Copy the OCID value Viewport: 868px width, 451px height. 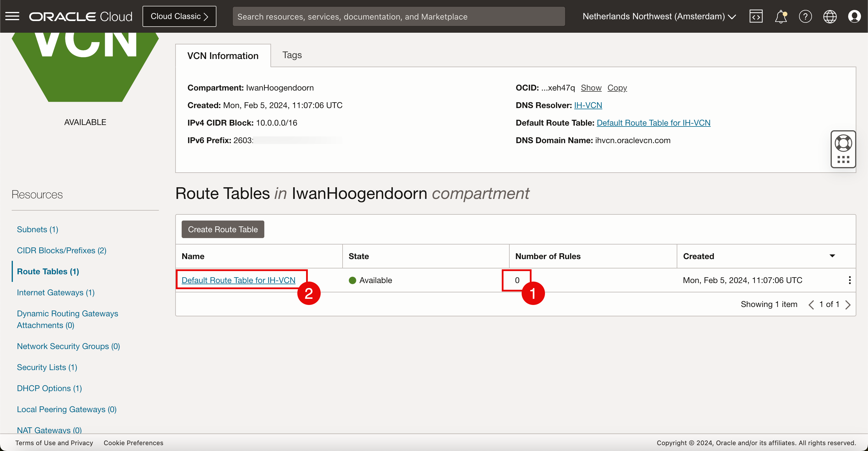coord(617,88)
